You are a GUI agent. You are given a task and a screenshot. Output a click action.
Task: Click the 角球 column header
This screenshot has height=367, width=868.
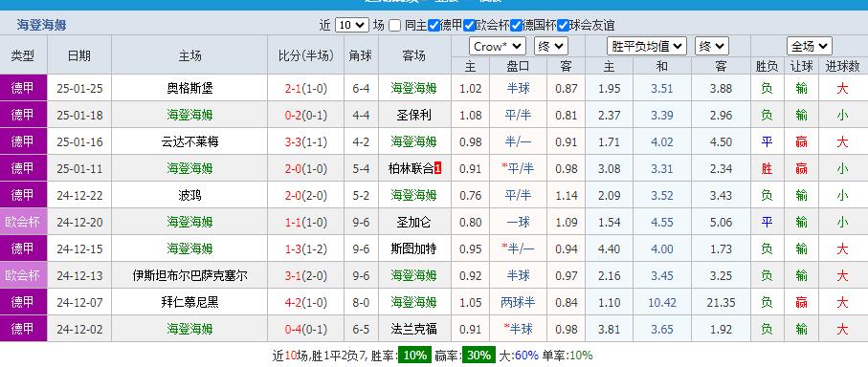(x=361, y=55)
